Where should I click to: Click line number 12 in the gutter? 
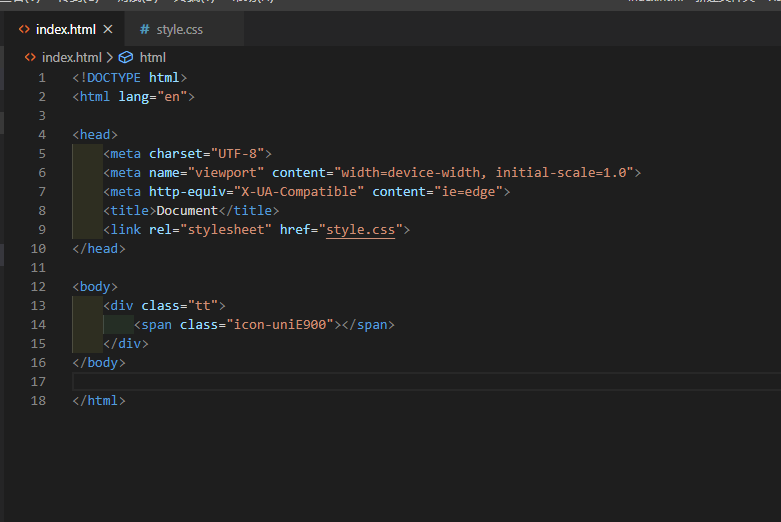[x=38, y=287]
